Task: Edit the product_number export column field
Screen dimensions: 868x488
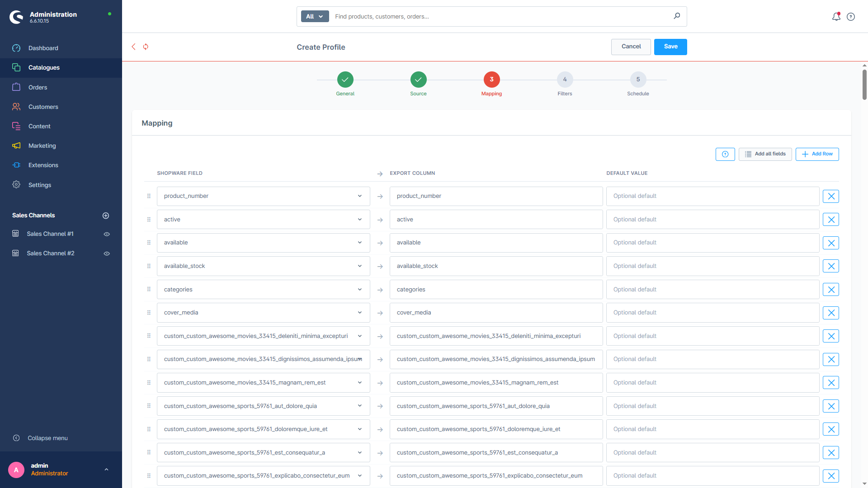Action: point(496,196)
